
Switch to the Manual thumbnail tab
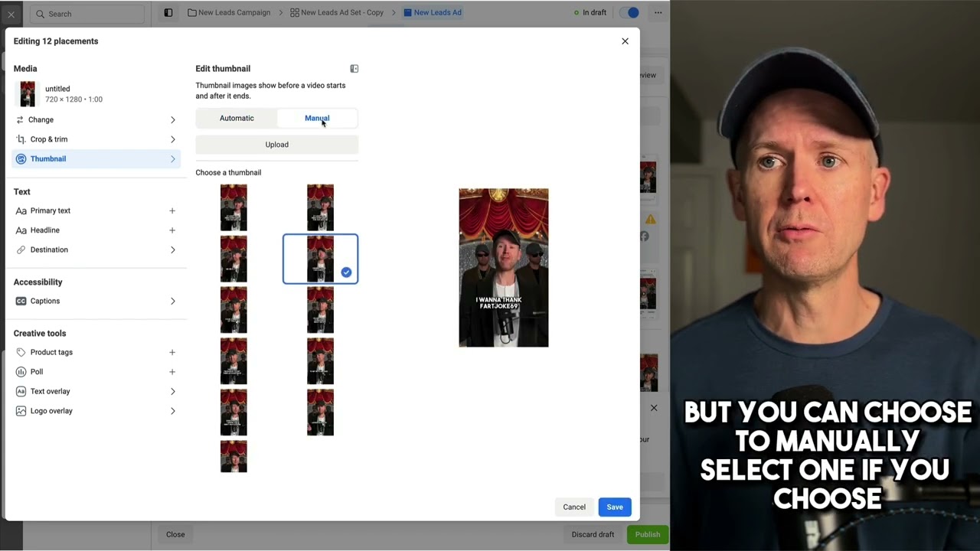click(317, 118)
